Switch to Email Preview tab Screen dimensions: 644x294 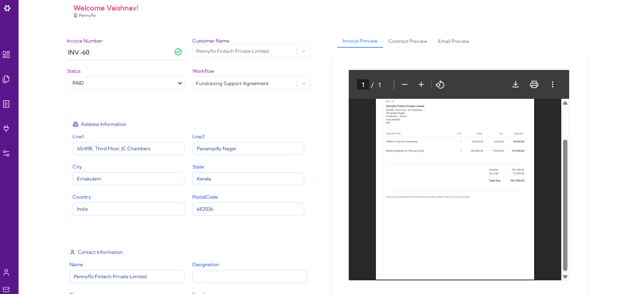[x=453, y=41]
